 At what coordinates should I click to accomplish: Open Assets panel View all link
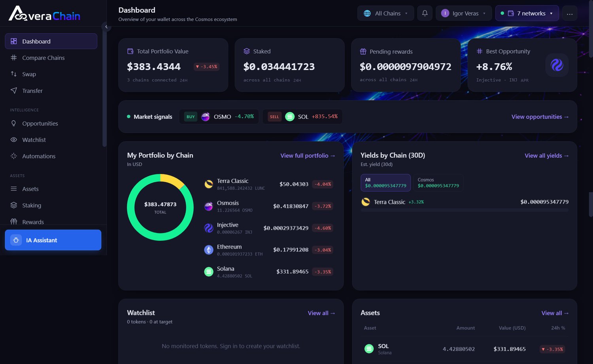[x=555, y=313]
